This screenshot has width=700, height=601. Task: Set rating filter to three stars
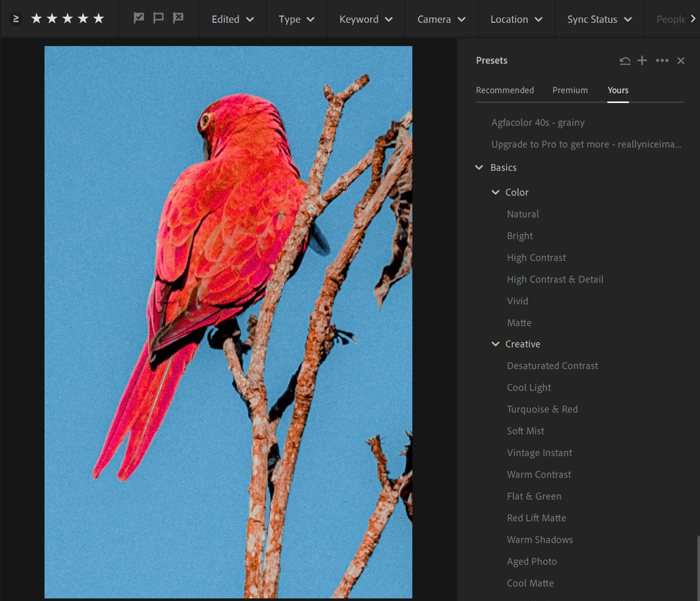click(x=67, y=18)
